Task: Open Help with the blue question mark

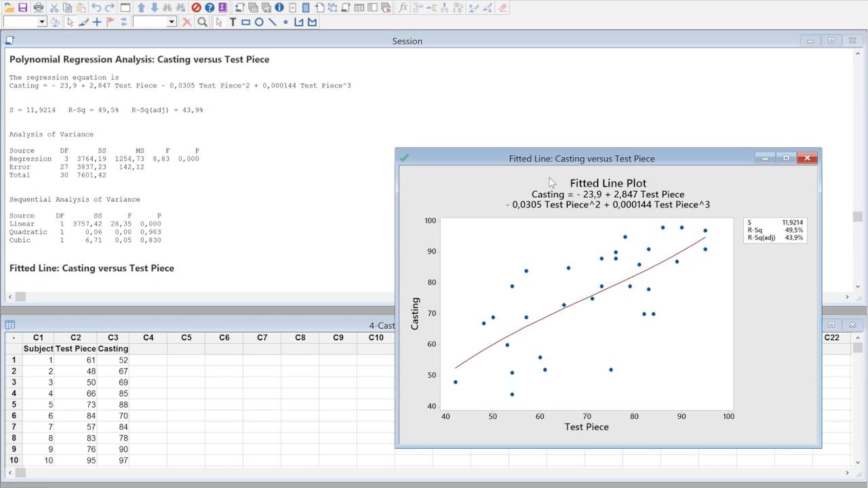Action: point(210,7)
